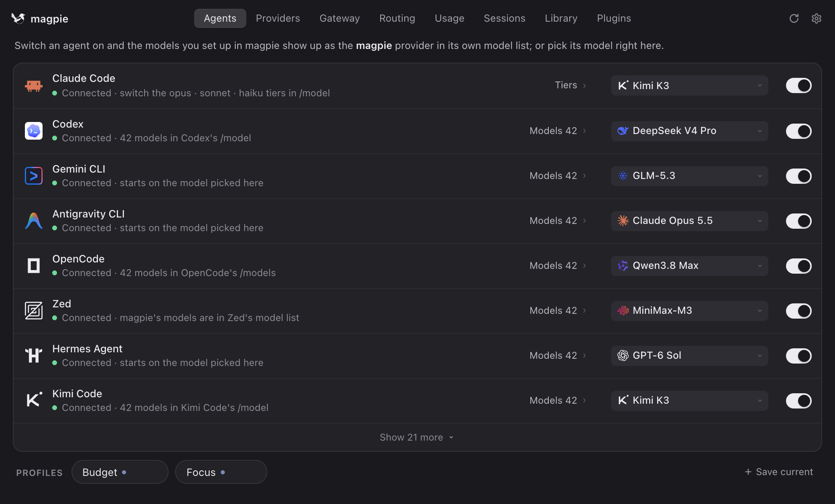Expand Tiers for Claude Code
Viewport: 835px width, 504px height.
(570, 85)
